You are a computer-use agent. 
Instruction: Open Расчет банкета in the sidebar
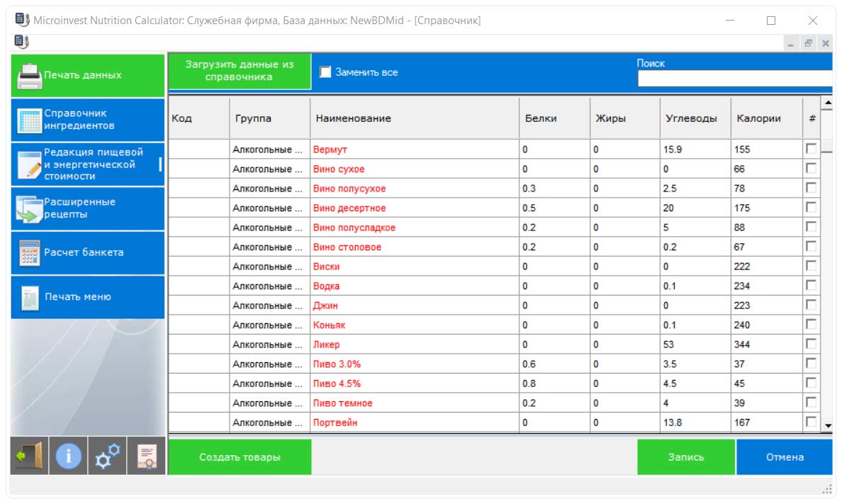[x=87, y=253]
